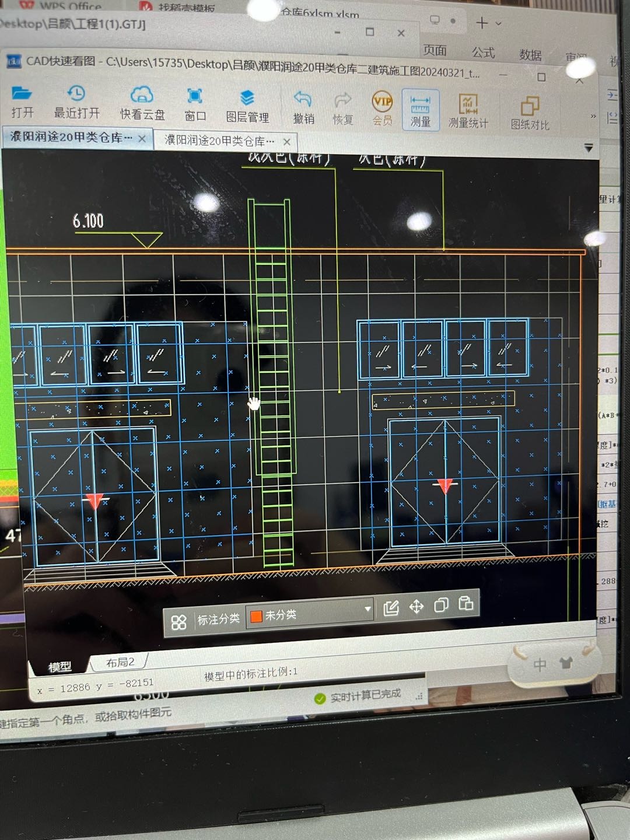Viewport: 630px width, 840px height.
Task: Click the shirt skin icon in IME widget
Action: (566, 663)
